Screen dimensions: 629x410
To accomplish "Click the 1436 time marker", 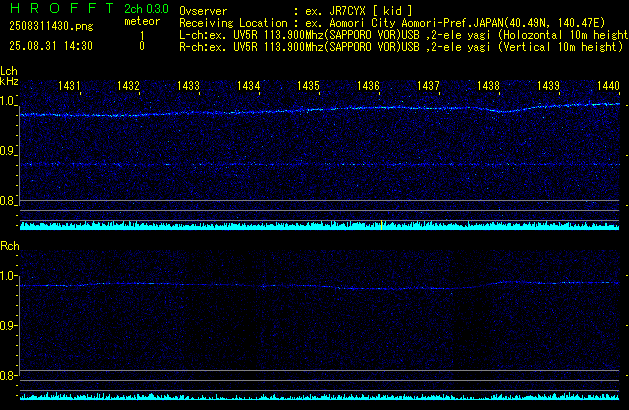I will point(368,86).
